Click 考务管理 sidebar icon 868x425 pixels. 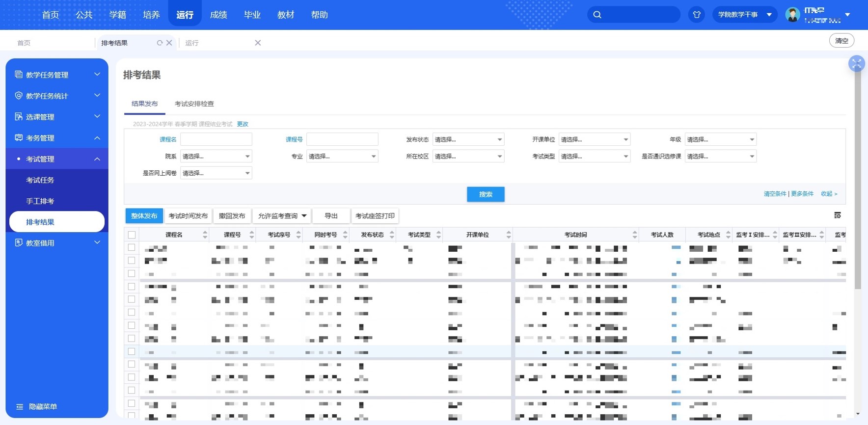19,138
